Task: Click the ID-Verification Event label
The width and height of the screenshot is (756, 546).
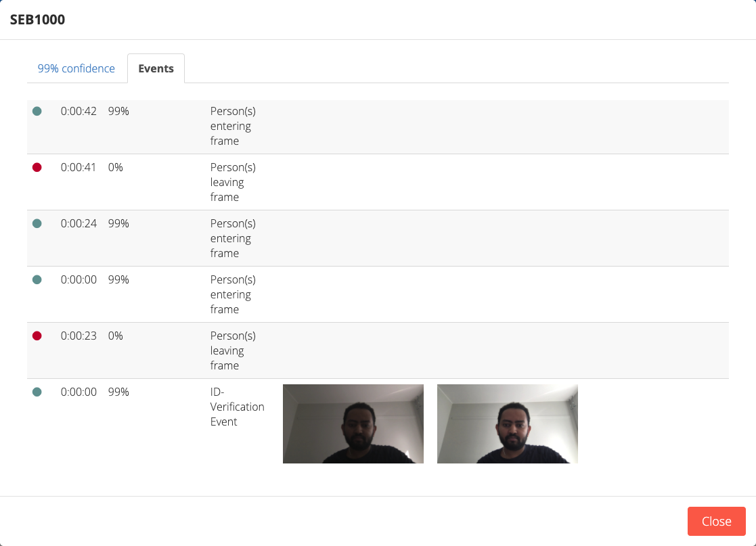Action: (237, 407)
